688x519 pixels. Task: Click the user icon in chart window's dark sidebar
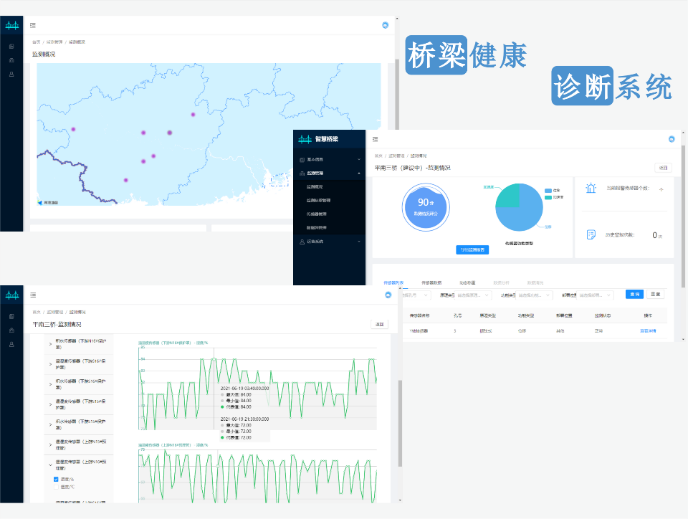[11, 344]
